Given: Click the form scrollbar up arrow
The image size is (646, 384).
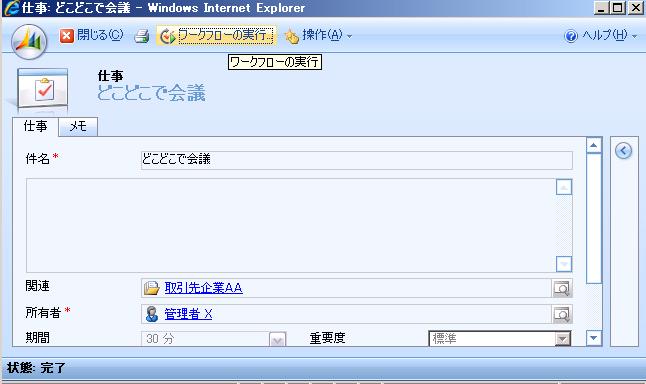Looking at the screenshot, I should pos(594,145).
